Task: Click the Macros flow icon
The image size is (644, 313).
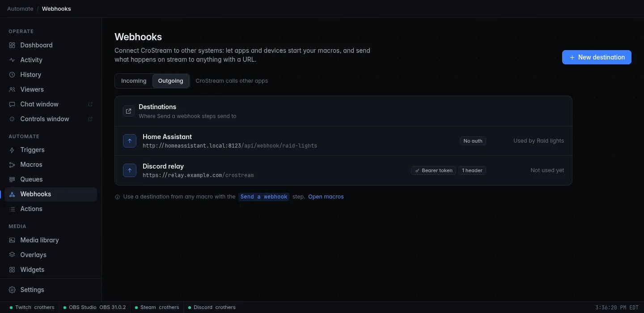Action: 12,165
